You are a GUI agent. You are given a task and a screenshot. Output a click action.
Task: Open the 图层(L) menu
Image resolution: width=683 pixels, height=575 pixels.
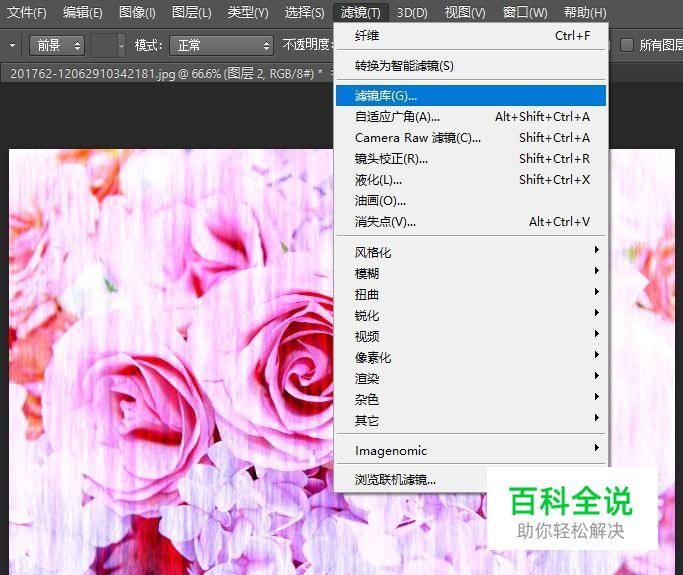pos(192,12)
